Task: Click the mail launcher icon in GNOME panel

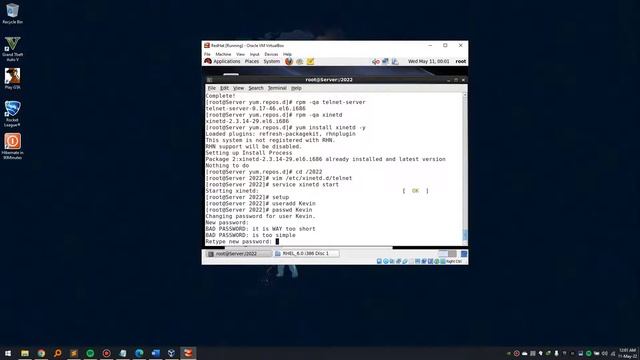Action: 300,62
